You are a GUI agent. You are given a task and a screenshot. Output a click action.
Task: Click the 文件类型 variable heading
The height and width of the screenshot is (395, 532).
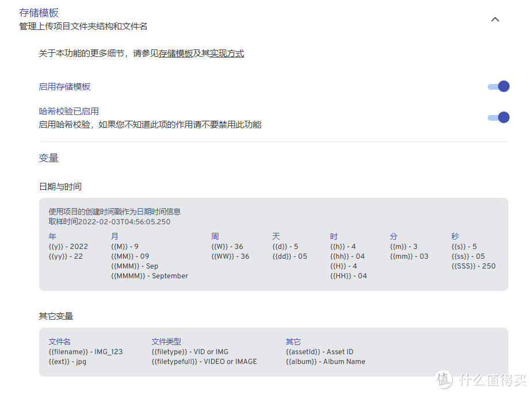tap(166, 342)
